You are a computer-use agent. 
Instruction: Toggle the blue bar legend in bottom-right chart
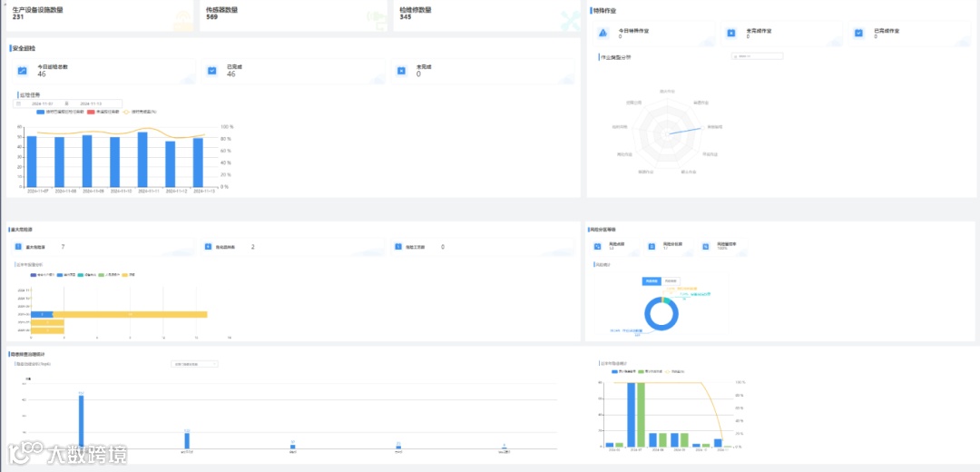615,371
